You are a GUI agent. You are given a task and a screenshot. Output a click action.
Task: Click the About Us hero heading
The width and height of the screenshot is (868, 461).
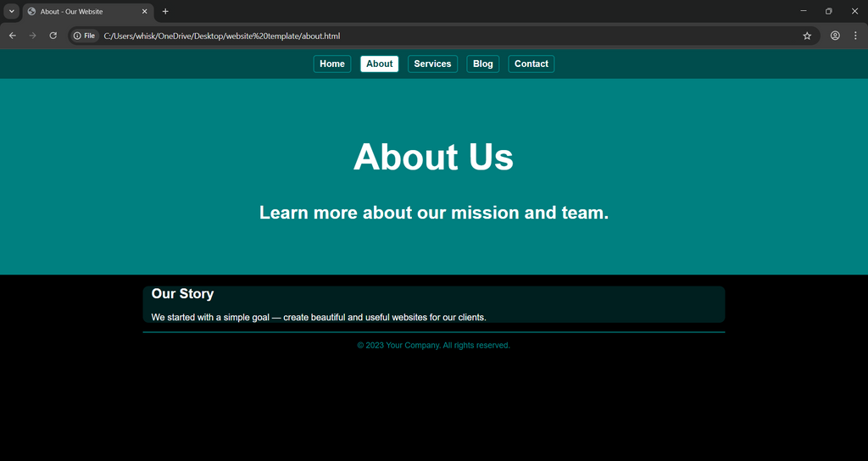(x=433, y=158)
